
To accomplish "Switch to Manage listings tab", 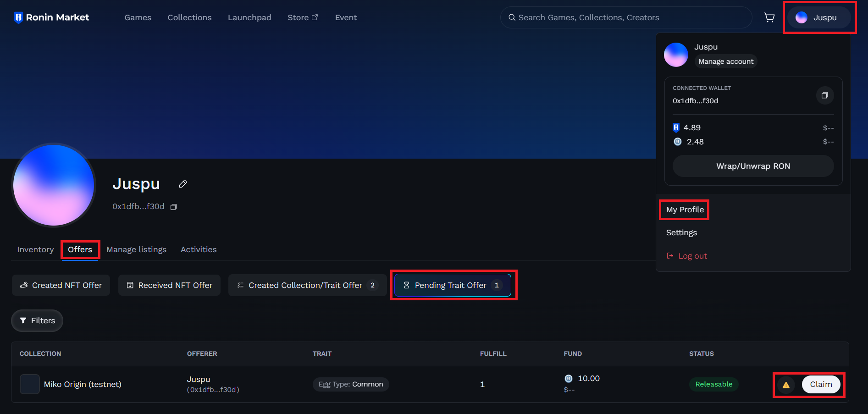I will click(x=137, y=249).
